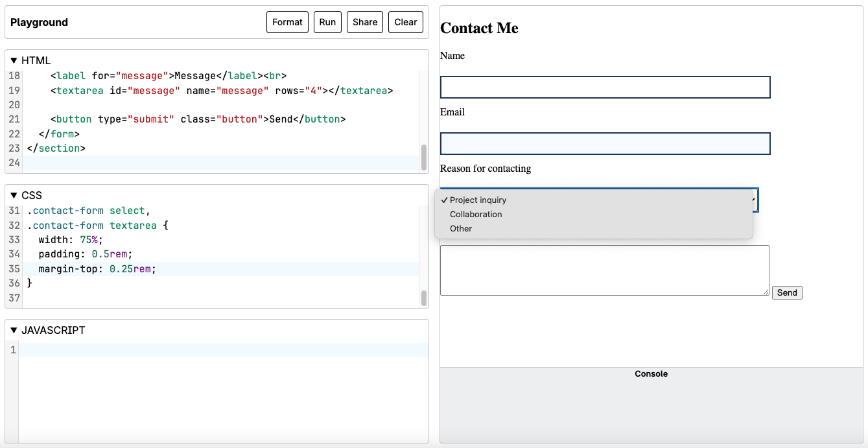Click '.contact-form select,' CSS selector line

pyautogui.click(x=89, y=211)
